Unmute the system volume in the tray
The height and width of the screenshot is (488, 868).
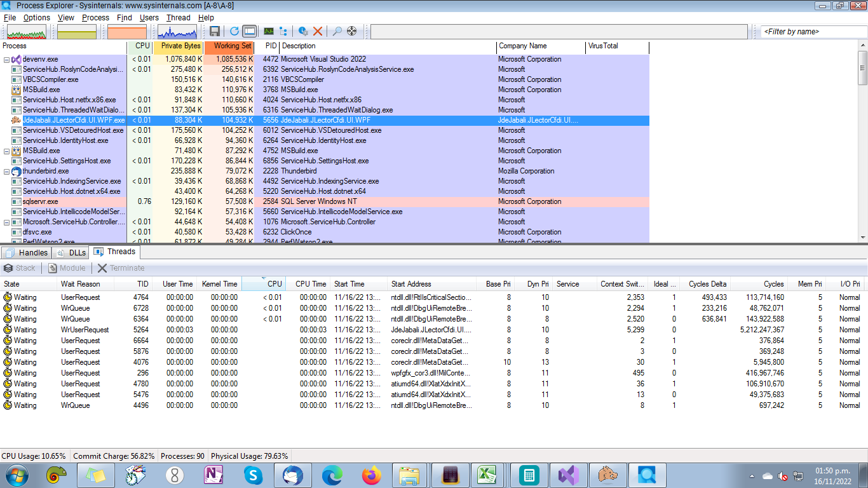point(782,477)
